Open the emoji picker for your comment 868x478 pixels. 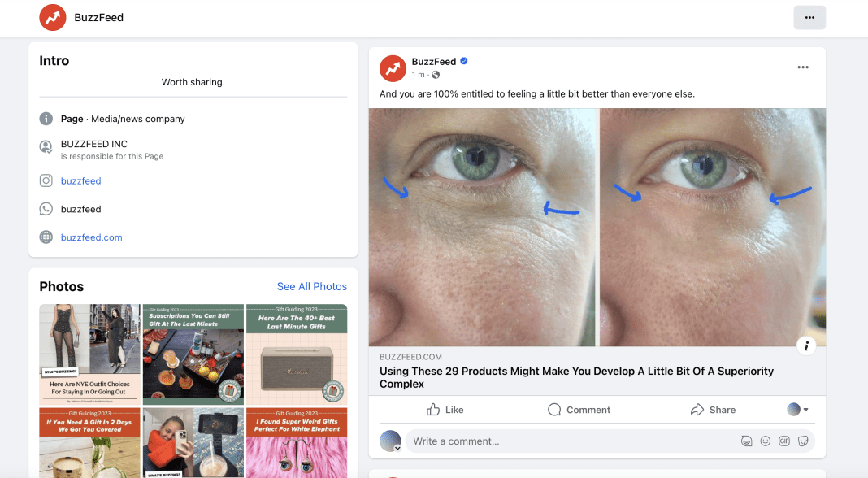click(764, 441)
